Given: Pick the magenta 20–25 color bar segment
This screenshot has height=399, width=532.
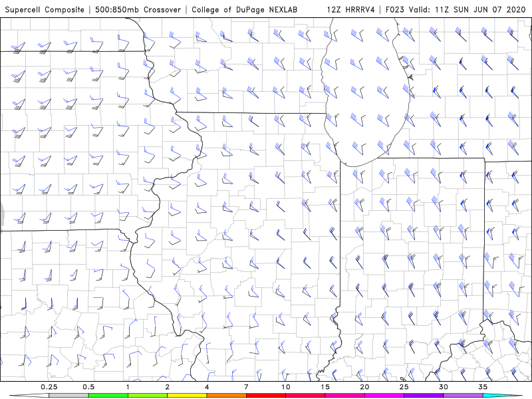Looking at the screenshot, I should coord(384,396).
